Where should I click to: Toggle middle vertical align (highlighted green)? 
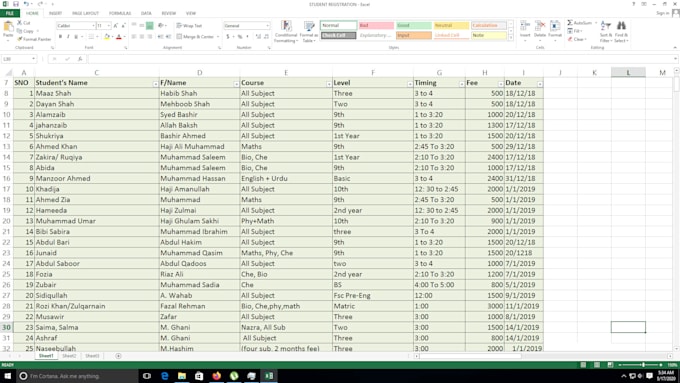click(150, 26)
